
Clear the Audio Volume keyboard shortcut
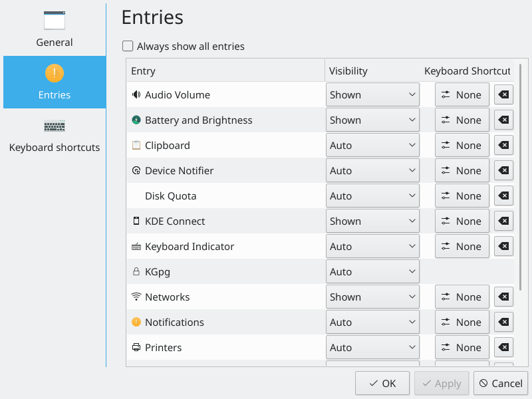(504, 95)
